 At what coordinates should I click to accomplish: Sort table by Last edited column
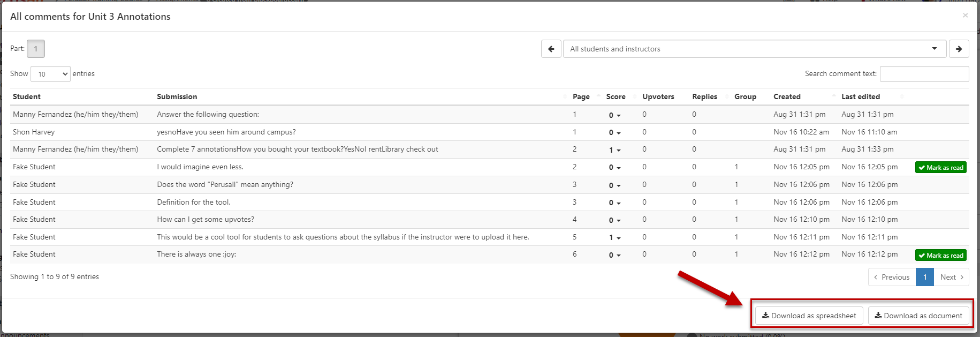tap(861, 96)
